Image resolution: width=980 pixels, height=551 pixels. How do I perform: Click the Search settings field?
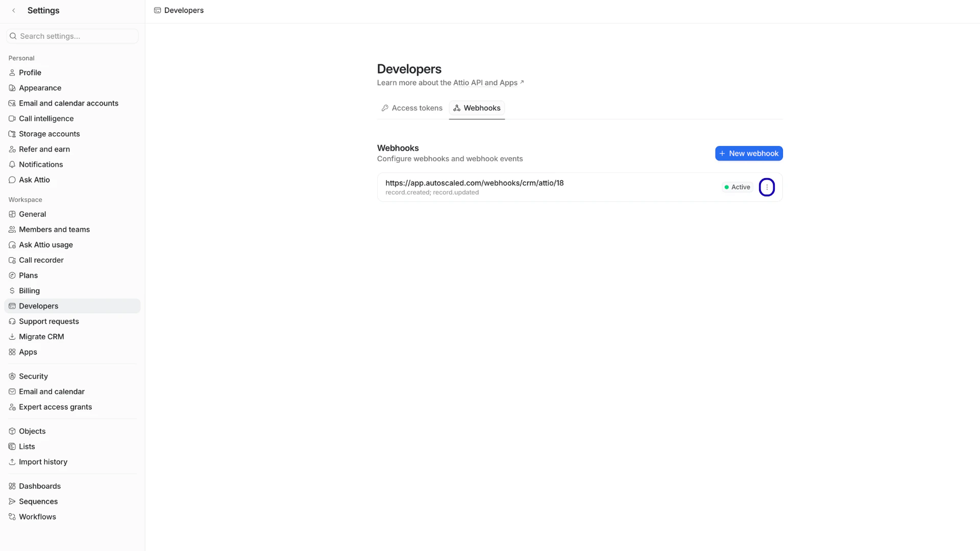(x=71, y=36)
